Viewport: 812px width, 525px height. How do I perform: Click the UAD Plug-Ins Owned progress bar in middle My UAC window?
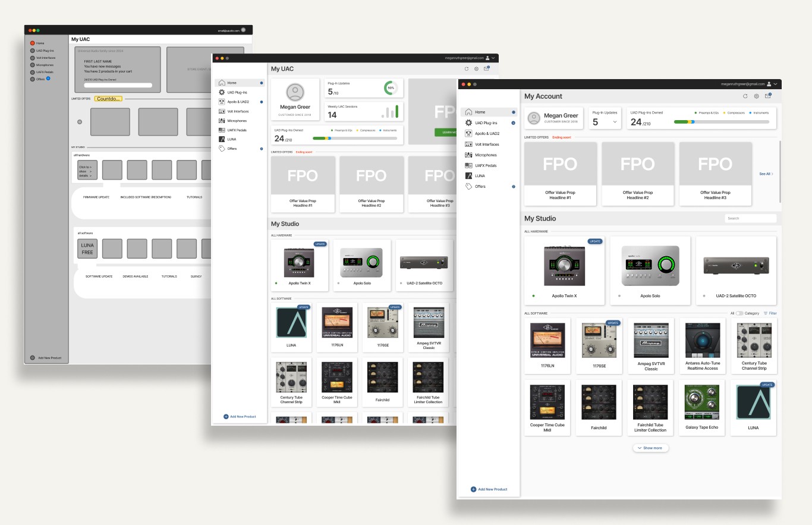[x=355, y=139]
